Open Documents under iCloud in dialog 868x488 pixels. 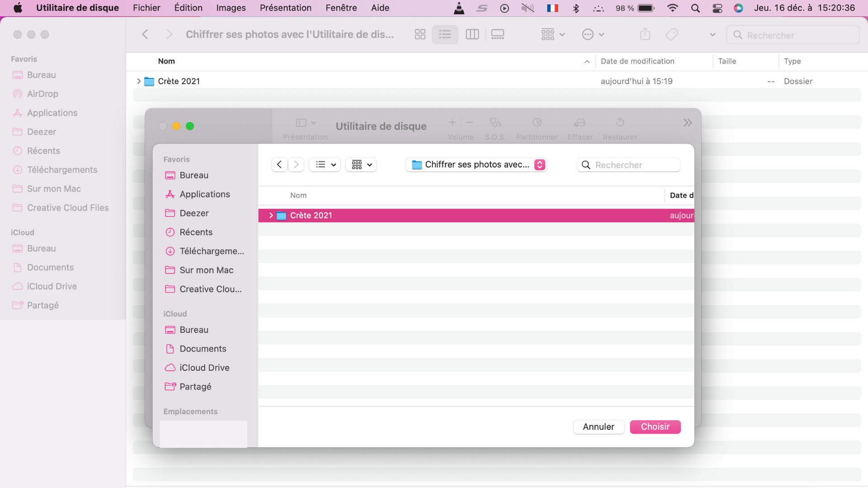point(203,349)
